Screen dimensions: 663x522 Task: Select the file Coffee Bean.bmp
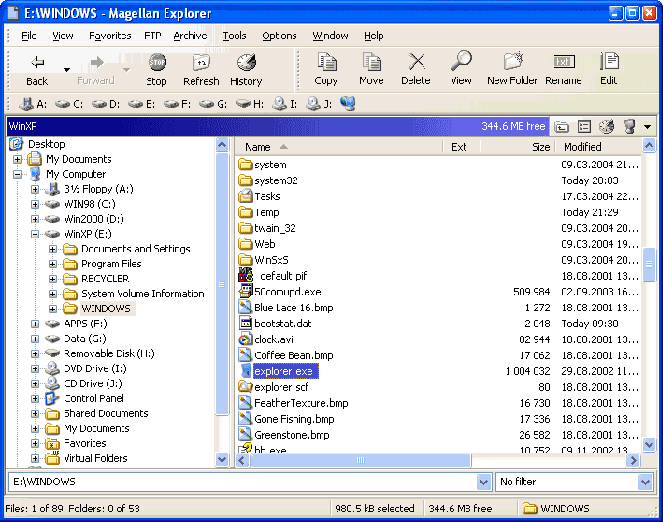tap(294, 355)
